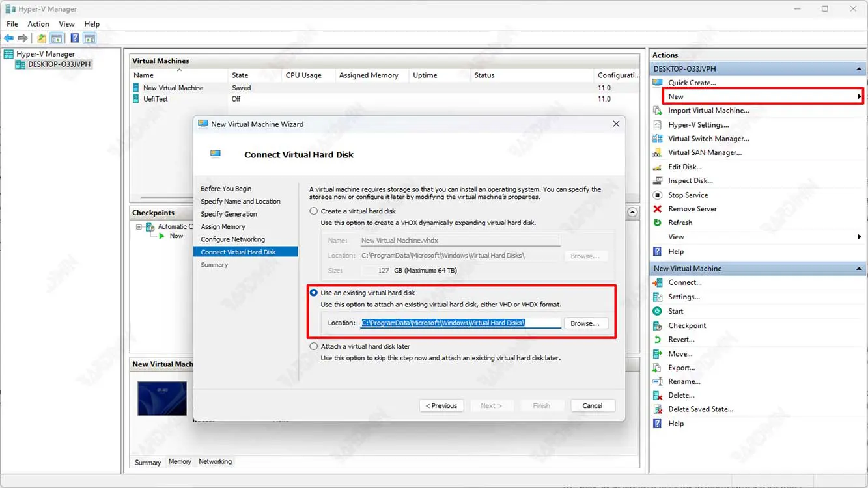
Task: Collapse the New Virtual Machine actions section
Action: point(859,269)
